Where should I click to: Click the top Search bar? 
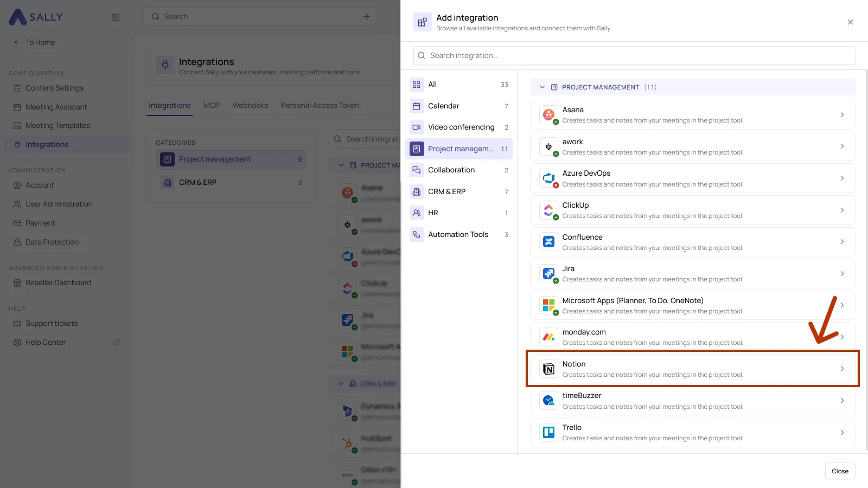tap(259, 17)
